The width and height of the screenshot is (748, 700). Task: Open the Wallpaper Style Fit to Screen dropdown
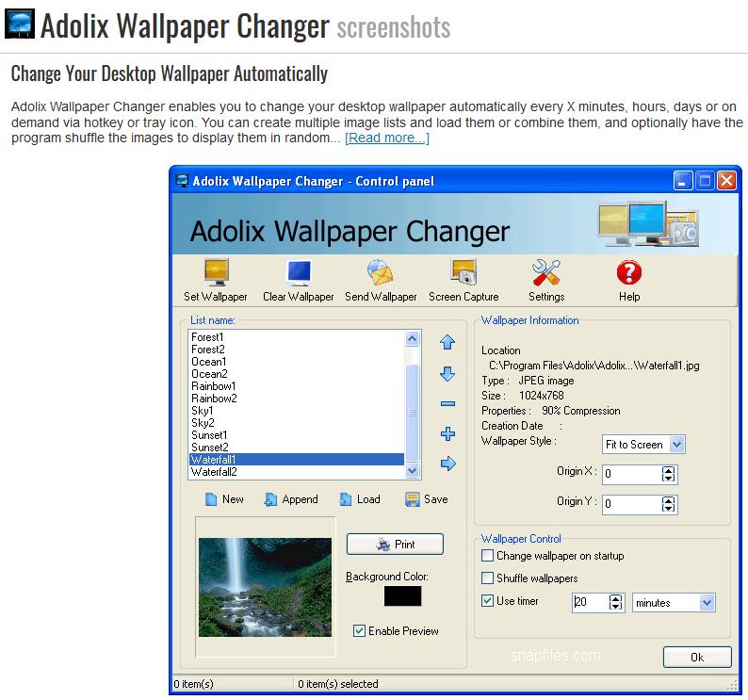(677, 445)
